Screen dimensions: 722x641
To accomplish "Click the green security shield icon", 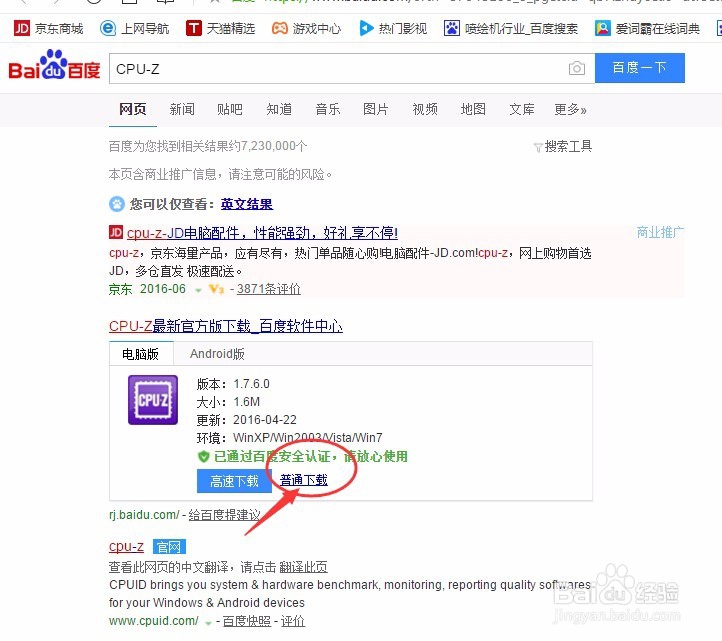I will click(204, 456).
